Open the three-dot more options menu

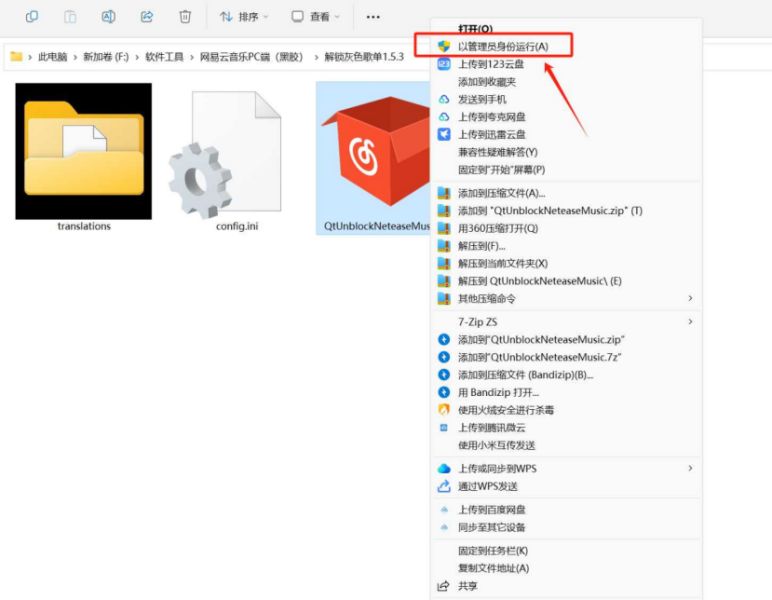(373, 17)
